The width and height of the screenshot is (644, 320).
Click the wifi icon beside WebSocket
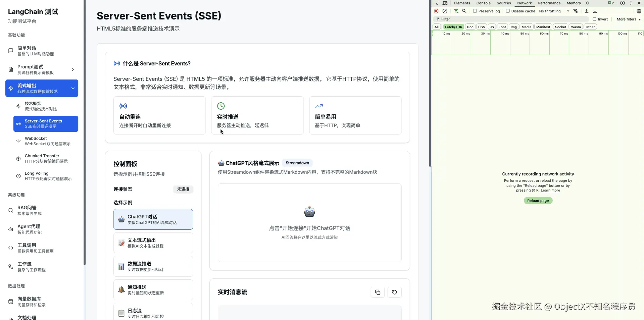pyautogui.click(x=18, y=141)
